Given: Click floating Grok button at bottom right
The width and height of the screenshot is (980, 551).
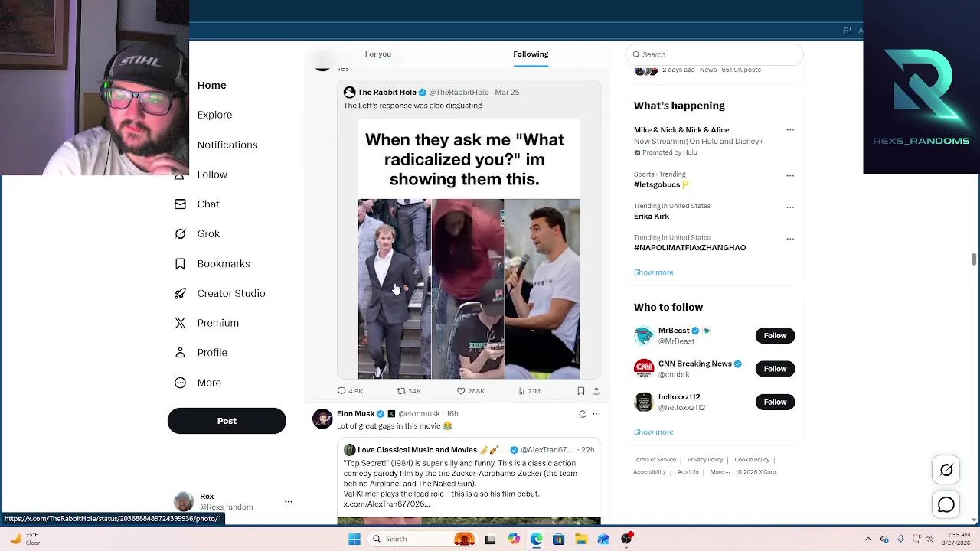Looking at the screenshot, I should (x=946, y=470).
